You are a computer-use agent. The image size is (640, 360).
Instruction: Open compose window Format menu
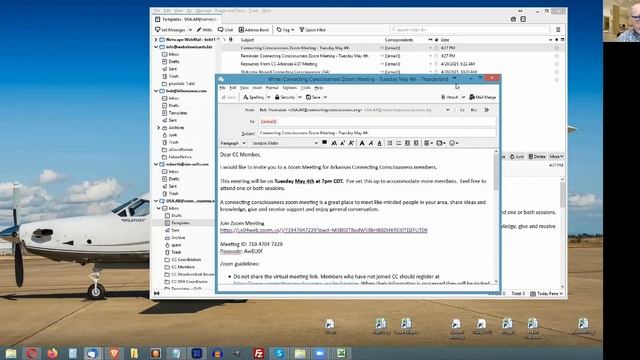click(272, 88)
